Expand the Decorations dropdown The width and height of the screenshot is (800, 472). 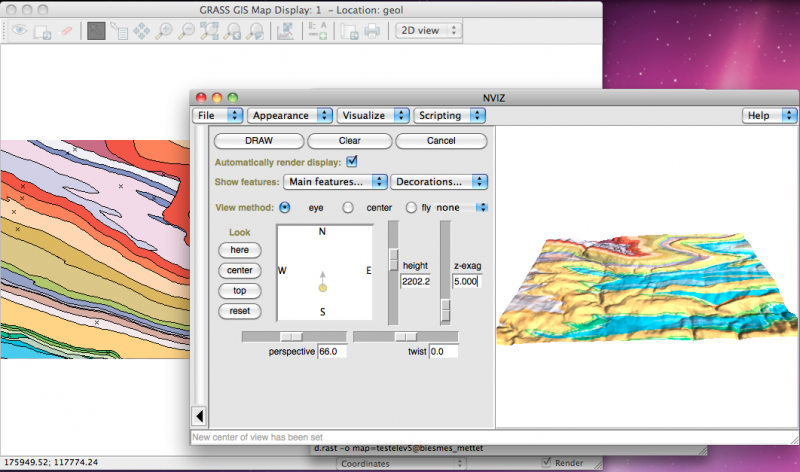click(x=439, y=181)
